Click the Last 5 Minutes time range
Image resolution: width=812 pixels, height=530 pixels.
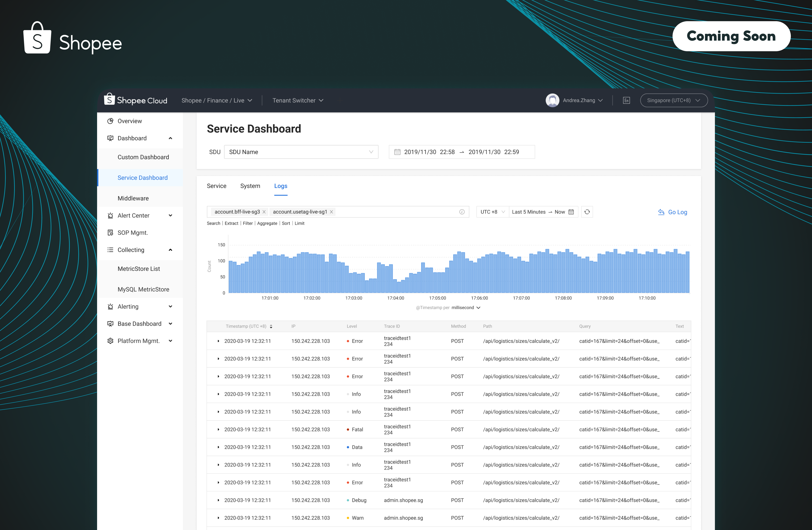(528, 212)
